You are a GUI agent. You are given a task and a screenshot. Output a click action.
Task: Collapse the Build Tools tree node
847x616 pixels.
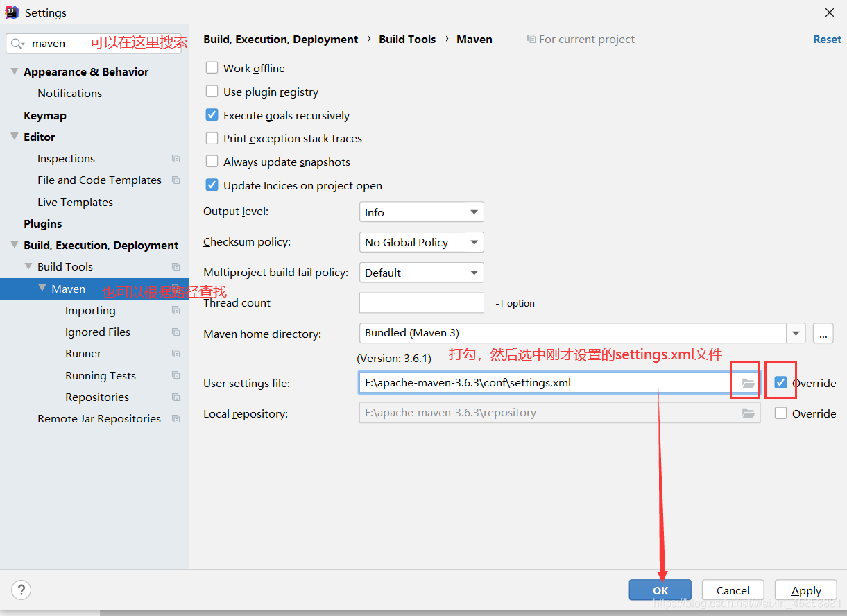pos(28,266)
